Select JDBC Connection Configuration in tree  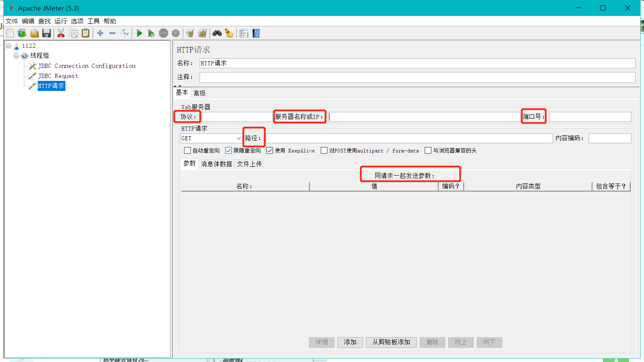[87, 66]
